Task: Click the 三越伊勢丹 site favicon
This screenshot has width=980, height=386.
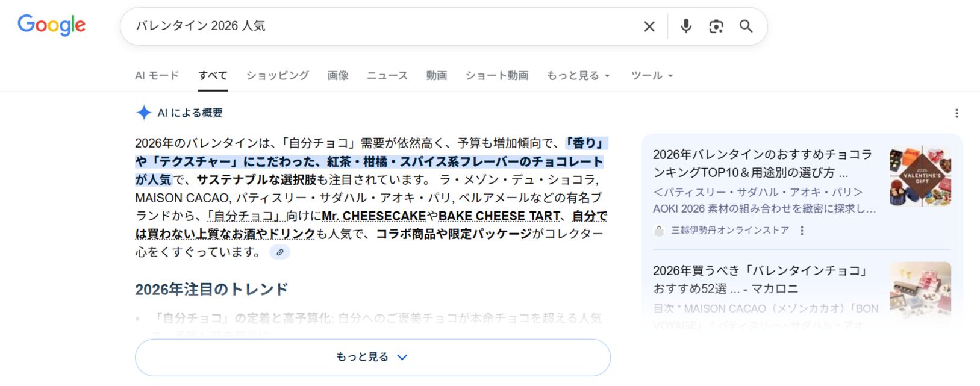Action: pyautogui.click(x=659, y=231)
